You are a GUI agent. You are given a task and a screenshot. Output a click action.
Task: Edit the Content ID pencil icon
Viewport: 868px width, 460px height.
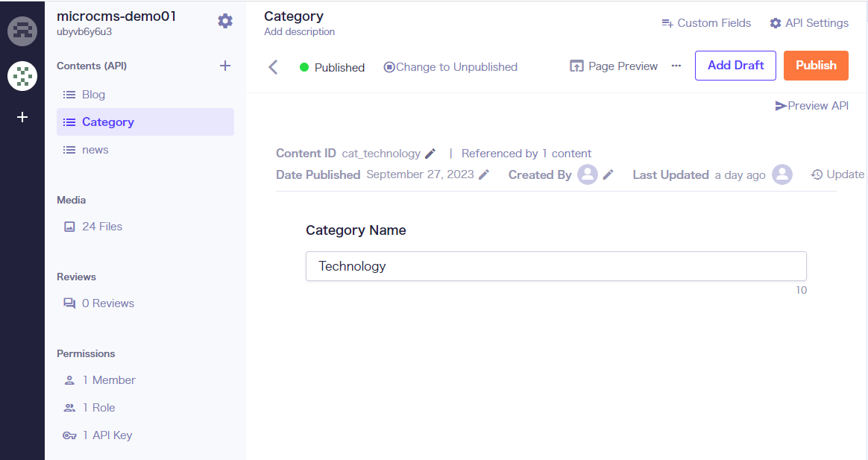click(430, 154)
